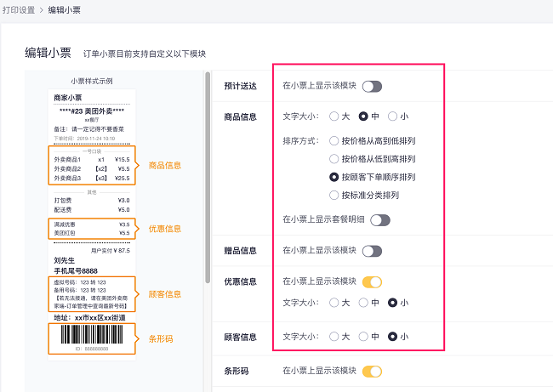Click the highlighted 外卖商品 list in preview
This screenshot has height=392, width=553.
(91, 168)
